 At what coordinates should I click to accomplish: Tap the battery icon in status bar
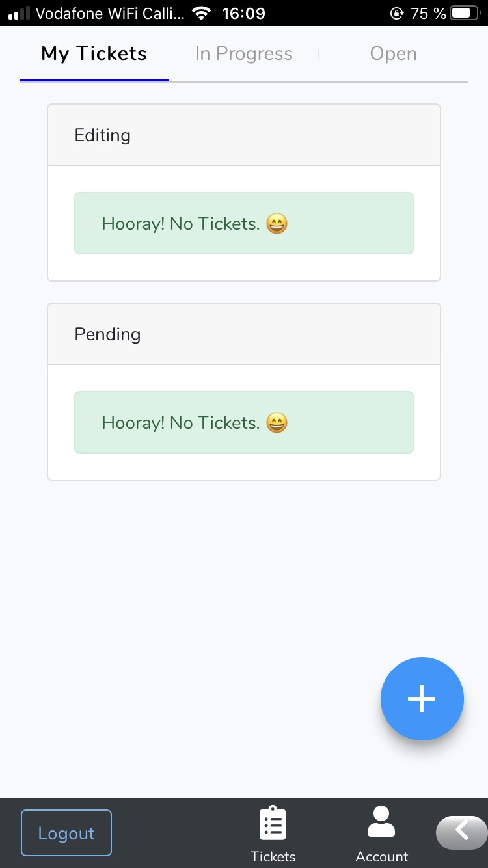click(x=465, y=14)
